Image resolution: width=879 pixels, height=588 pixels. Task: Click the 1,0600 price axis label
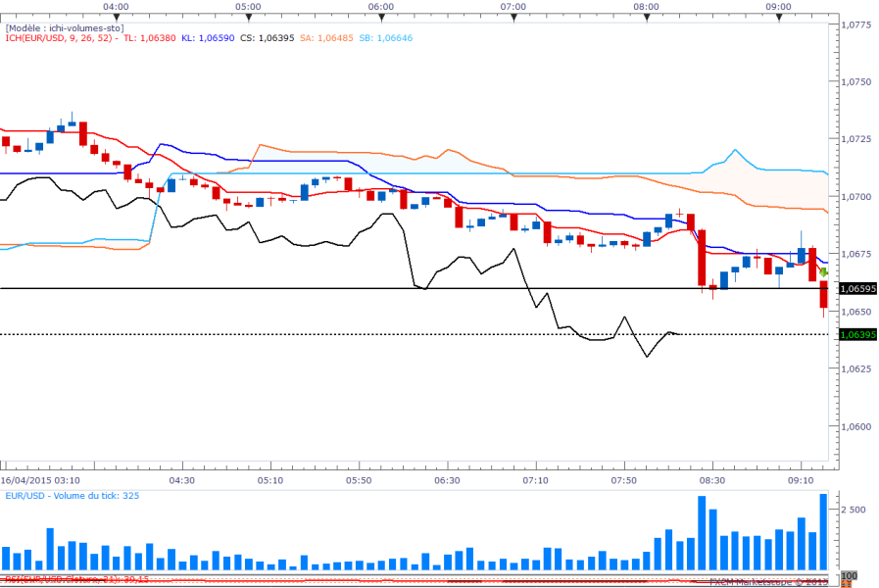point(856,426)
